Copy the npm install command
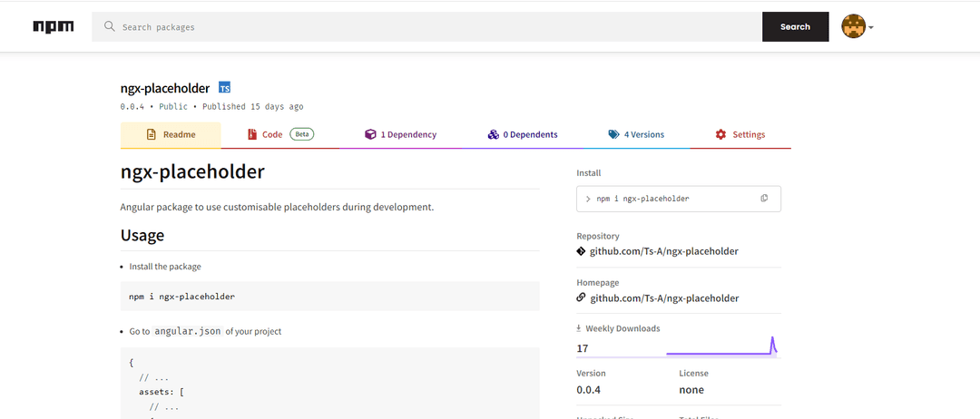The image size is (980, 419). click(x=764, y=199)
